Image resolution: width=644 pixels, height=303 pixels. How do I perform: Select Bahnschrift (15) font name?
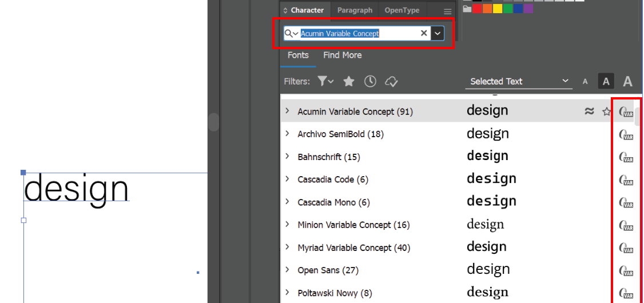pos(329,157)
